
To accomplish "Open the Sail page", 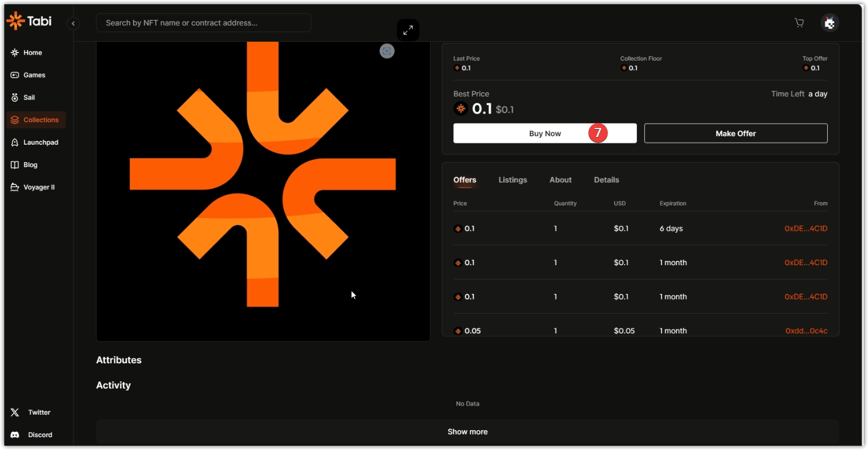I will tap(29, 97).
